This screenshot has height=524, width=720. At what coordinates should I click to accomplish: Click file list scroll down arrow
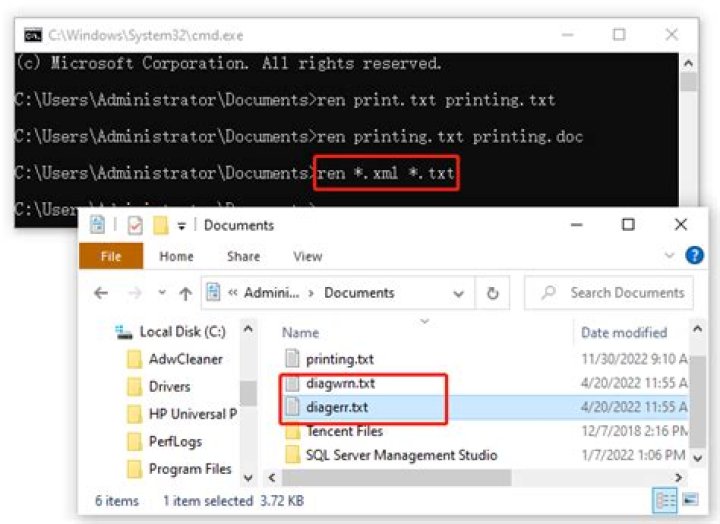698,458
